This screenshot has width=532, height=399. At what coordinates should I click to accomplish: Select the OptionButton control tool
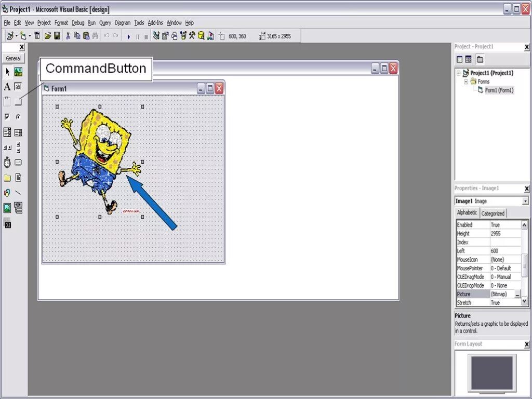point(18,117)
